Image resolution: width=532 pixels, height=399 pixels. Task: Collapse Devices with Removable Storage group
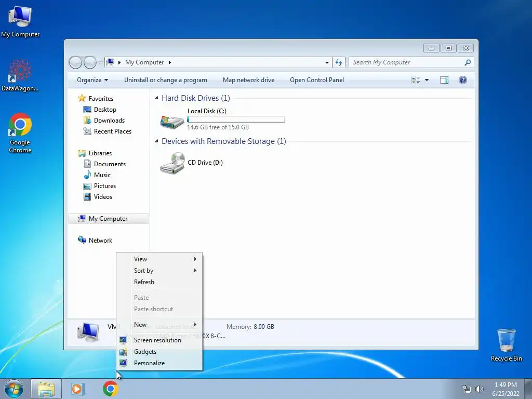point(156,141)
